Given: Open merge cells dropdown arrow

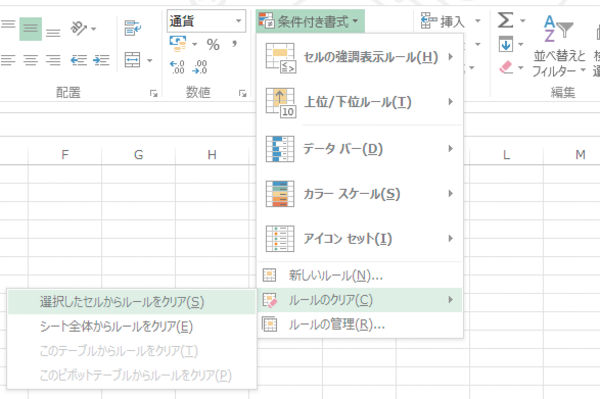Looking at the screenshot, I should [150, 60].
